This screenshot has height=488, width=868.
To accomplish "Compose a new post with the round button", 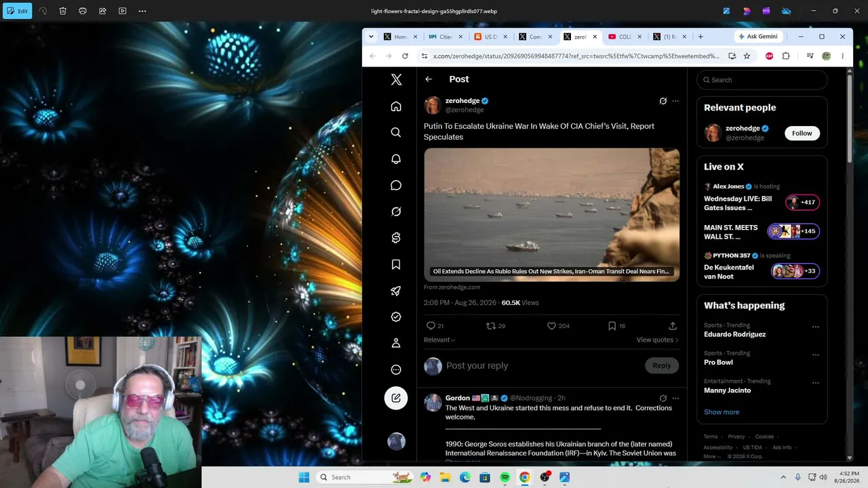I will pos(396,398).
